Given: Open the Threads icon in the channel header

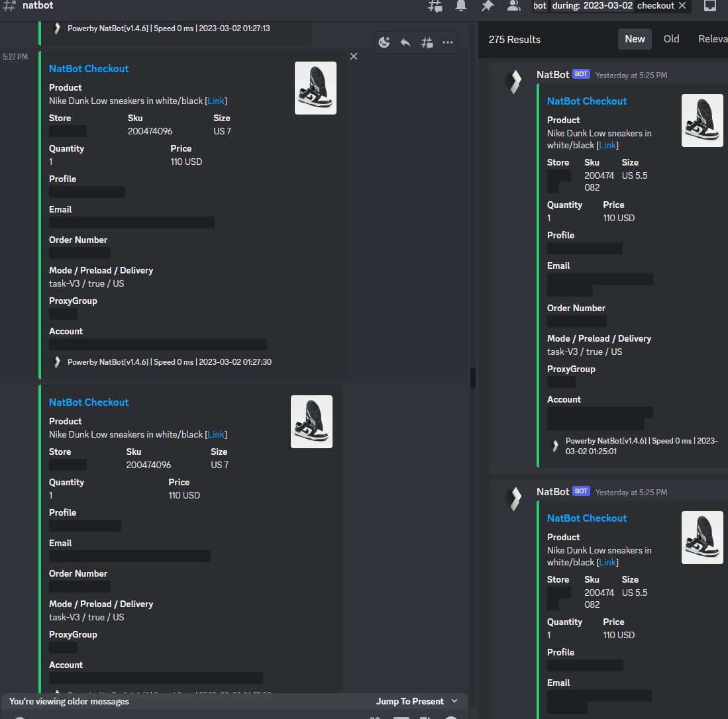Looking at the screenshot, I should click(x=435, y=5).
